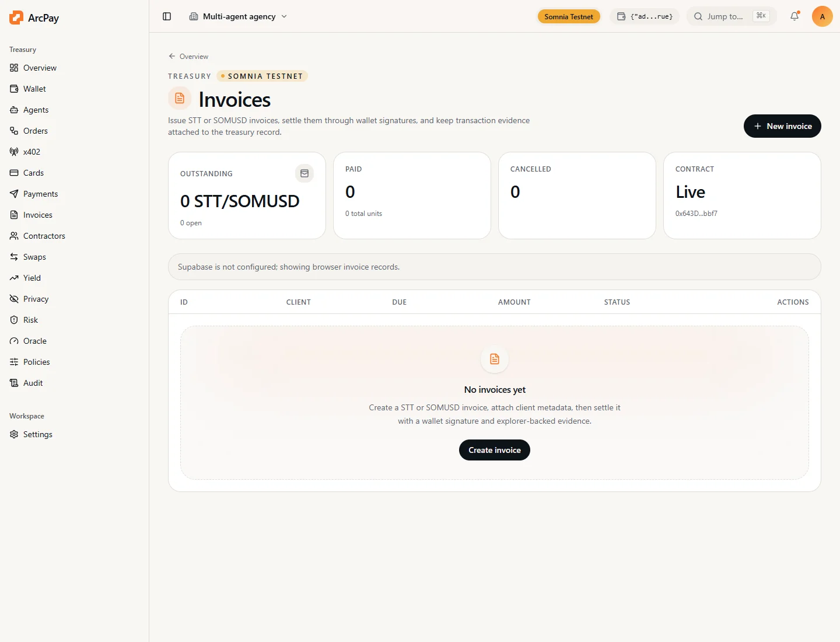Go to Swaps via arrows icon

[14, 257]
